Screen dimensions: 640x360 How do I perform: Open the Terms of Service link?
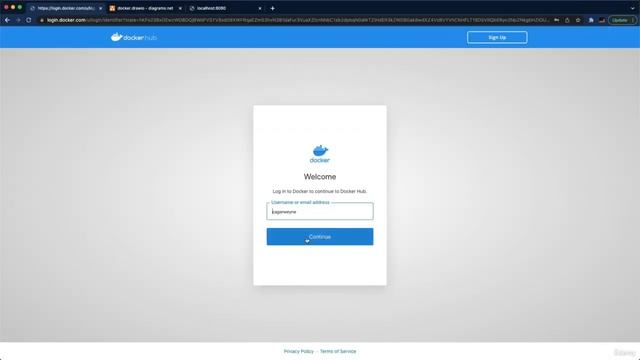(338, 351)
